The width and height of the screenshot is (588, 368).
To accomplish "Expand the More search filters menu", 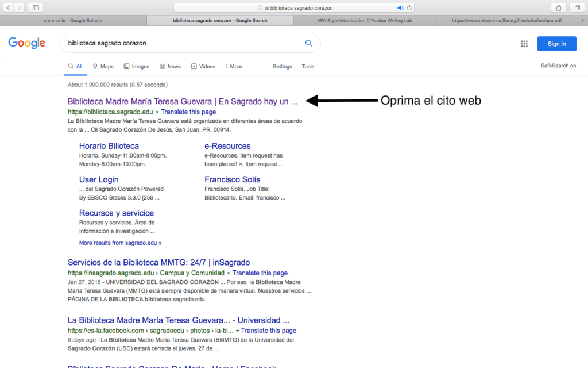I will [234, 67].
